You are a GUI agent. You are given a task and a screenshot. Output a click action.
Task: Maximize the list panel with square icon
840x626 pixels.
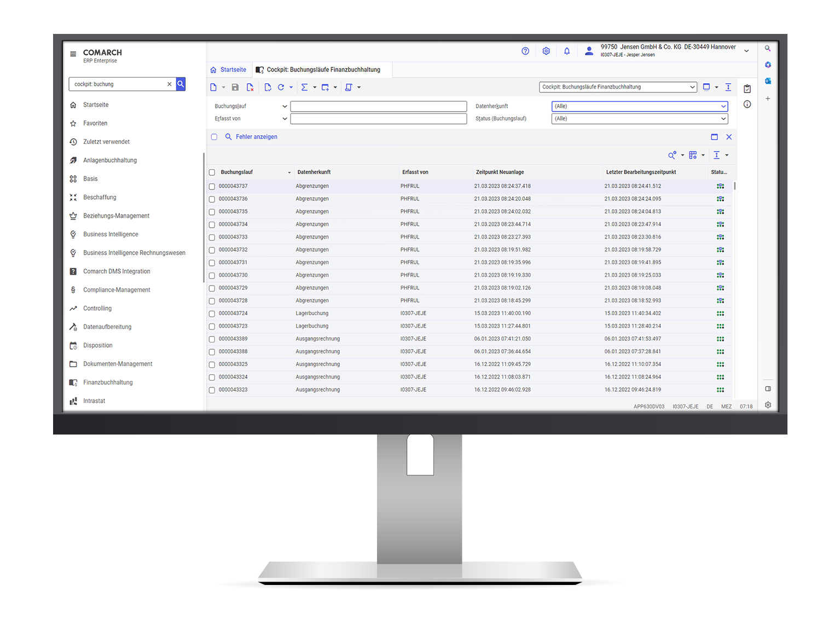point(714,137)
